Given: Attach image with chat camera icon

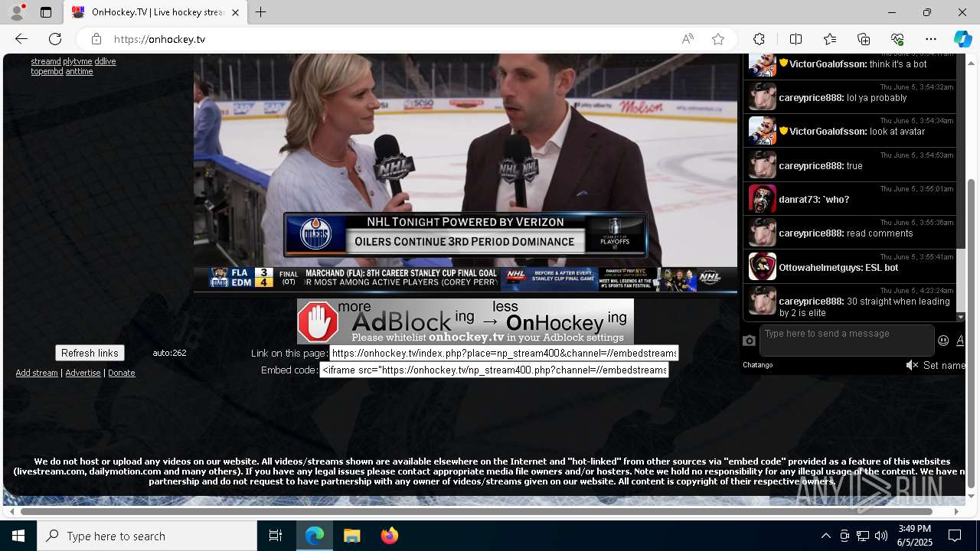Looking at the screenshot, I should point(749,341).
